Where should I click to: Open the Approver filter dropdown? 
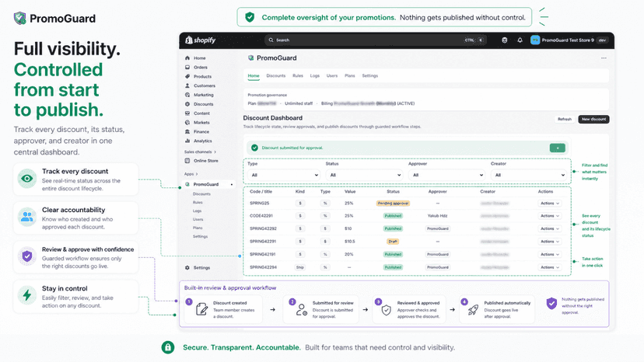[x=446, y=175]
